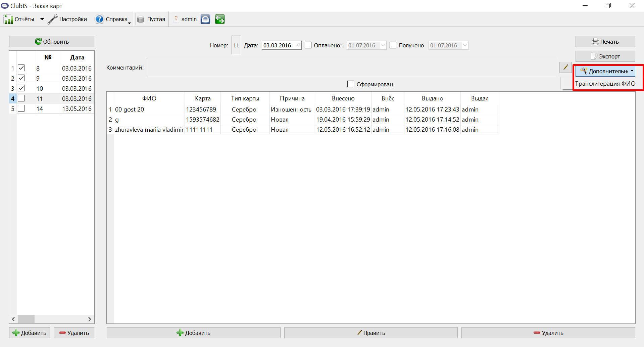
Task: Delete an order with left Удалить button
Action: click(x=74, y=333)
